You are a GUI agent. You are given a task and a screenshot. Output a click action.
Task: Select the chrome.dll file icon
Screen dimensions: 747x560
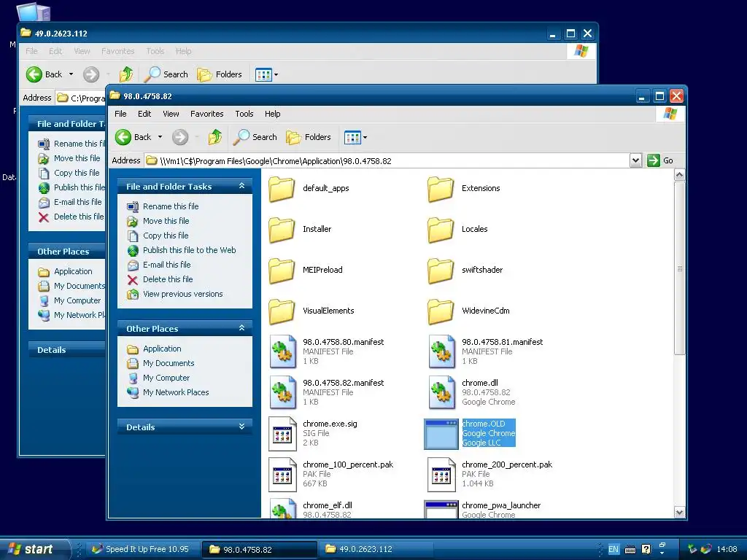[441, 392]
